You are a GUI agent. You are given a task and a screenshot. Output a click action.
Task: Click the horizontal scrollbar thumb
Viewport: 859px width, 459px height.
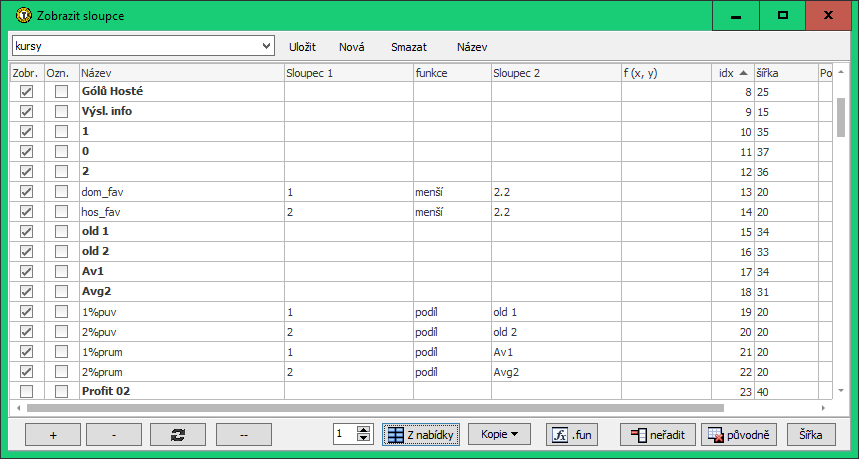tap(375, 408)
